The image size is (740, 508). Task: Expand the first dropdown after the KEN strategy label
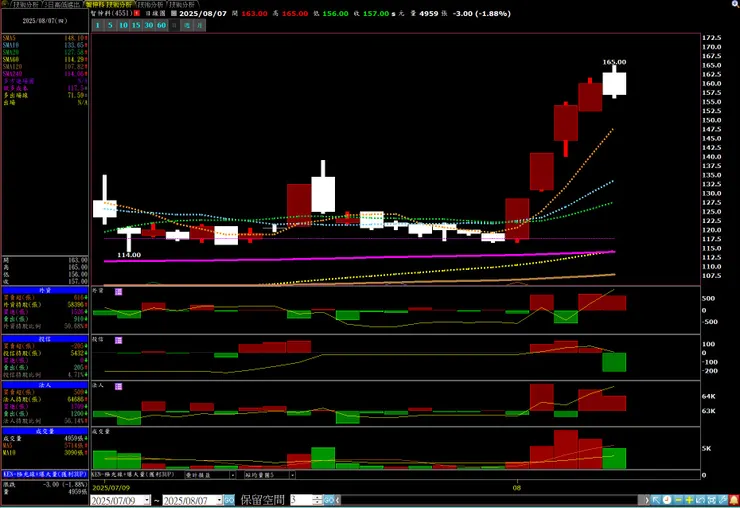[x=232, y=475]
